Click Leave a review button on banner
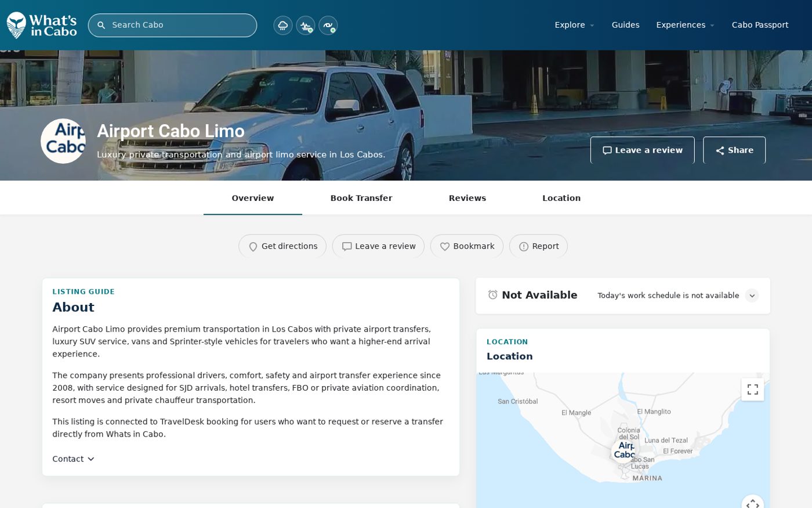 (x=642, y=150)
